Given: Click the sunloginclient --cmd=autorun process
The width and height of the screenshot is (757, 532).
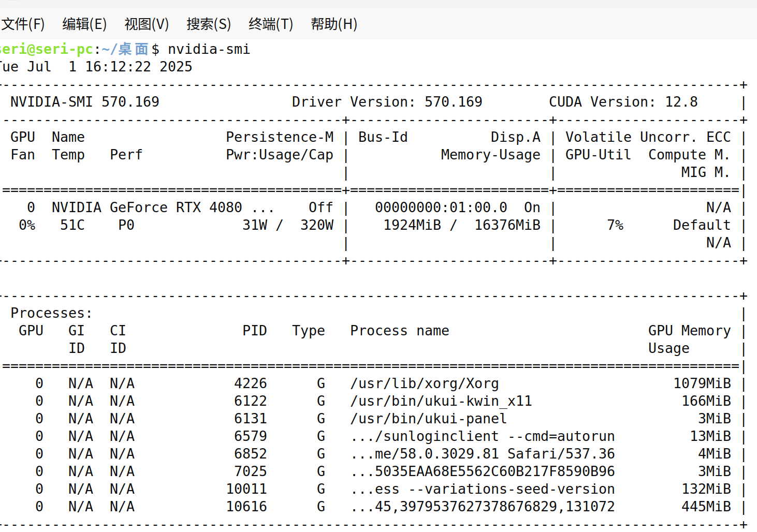Looking at the screenshot, I should pos(483,436).
